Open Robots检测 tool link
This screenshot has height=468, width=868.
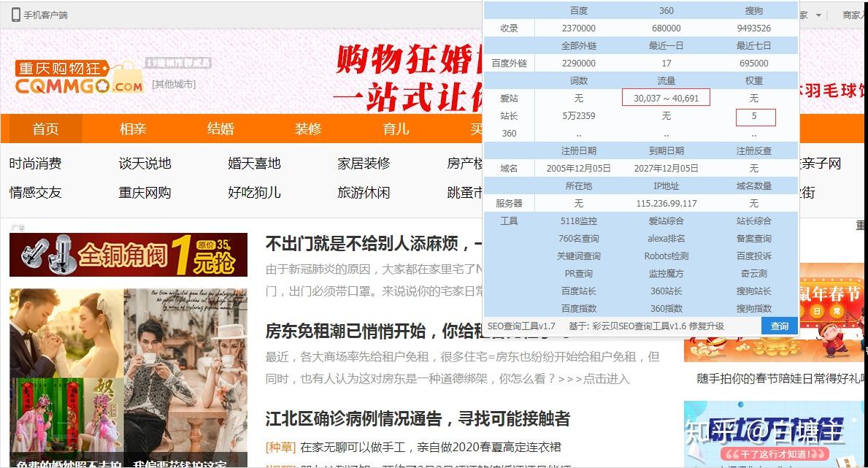pos(666,256)
